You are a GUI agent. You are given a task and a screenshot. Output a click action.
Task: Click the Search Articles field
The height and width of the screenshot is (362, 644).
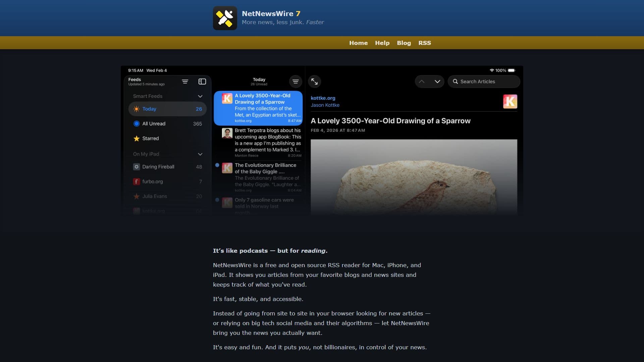click(484, 81)
